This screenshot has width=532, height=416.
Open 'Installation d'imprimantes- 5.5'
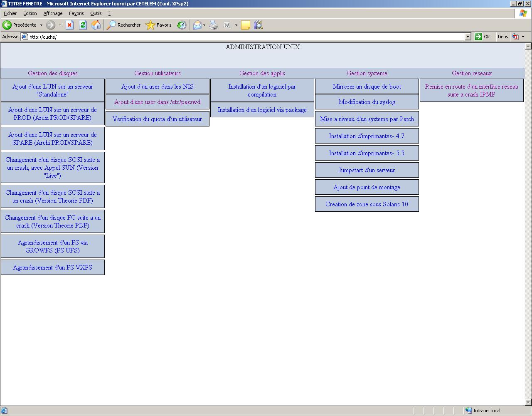pos(367,153)
